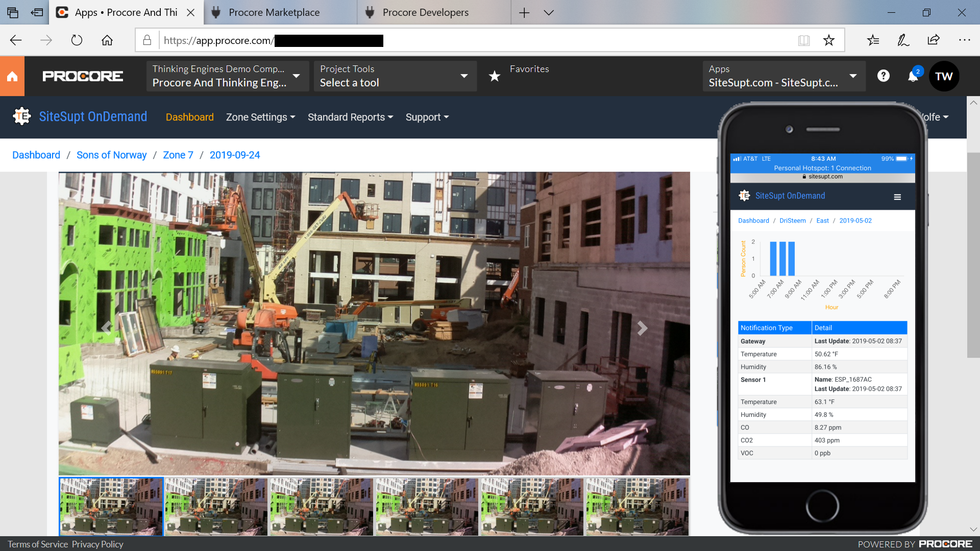Screen dimensions: 980x551
Task: Show previous image with left carousel arrow
Action: (106, 328)
